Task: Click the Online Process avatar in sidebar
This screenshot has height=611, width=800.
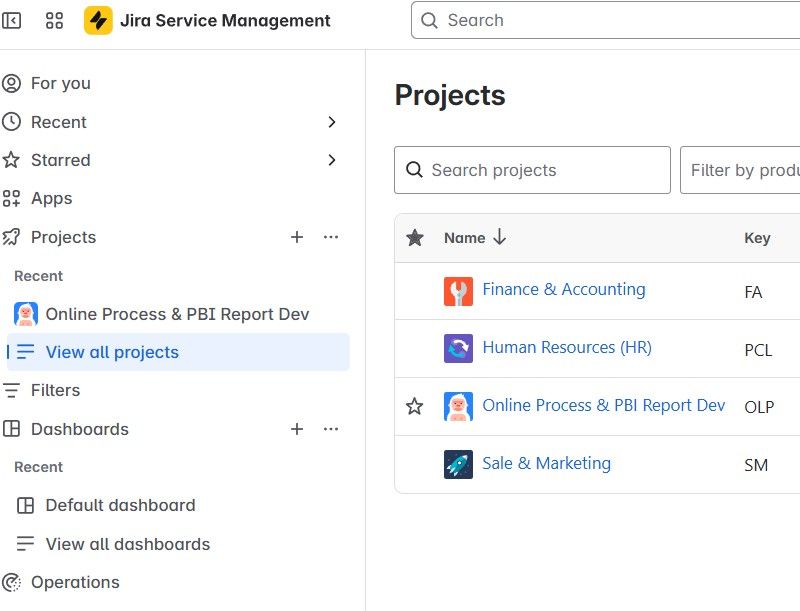Action: (x=26, y=314)
